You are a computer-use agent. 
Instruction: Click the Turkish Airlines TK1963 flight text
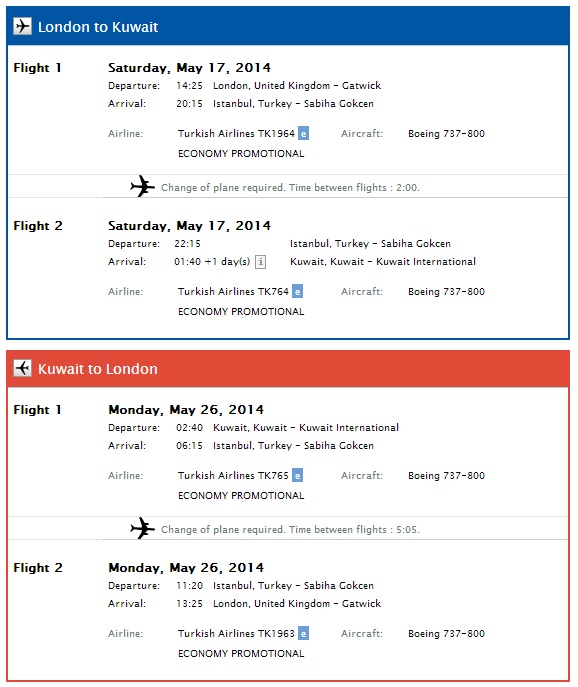pos(236,633)
